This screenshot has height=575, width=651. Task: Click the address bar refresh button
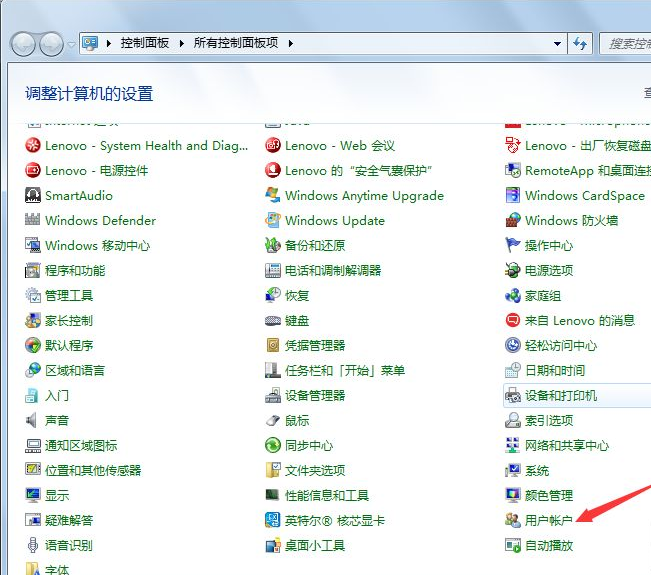point(580,43)
